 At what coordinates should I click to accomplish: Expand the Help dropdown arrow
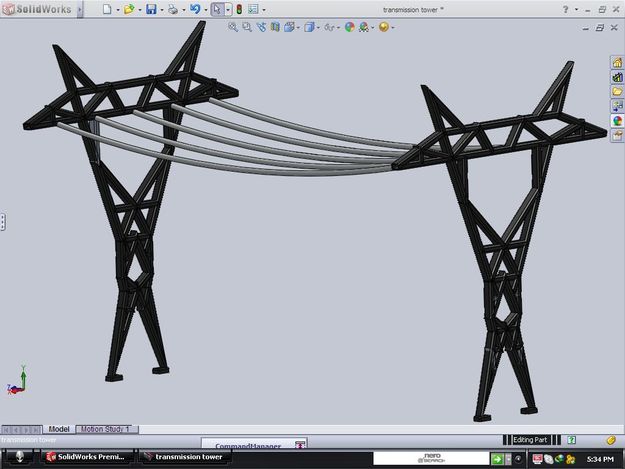coord(576,10)
